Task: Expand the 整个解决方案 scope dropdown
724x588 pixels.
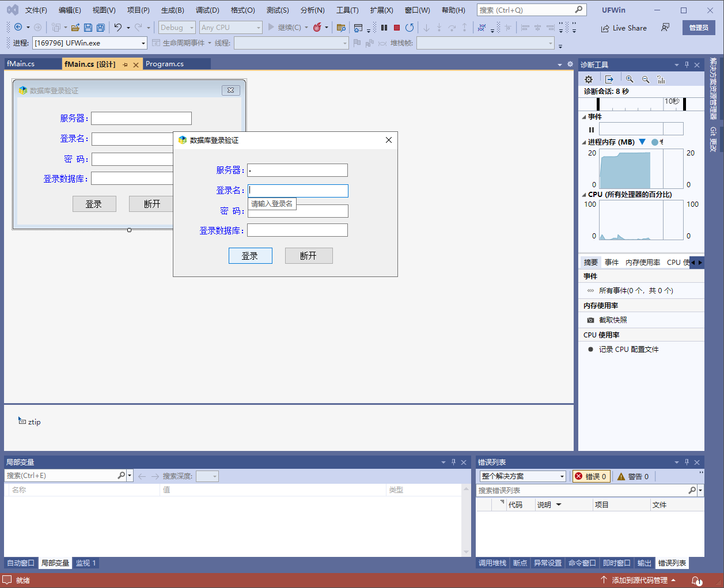Action: coord(562,476)
